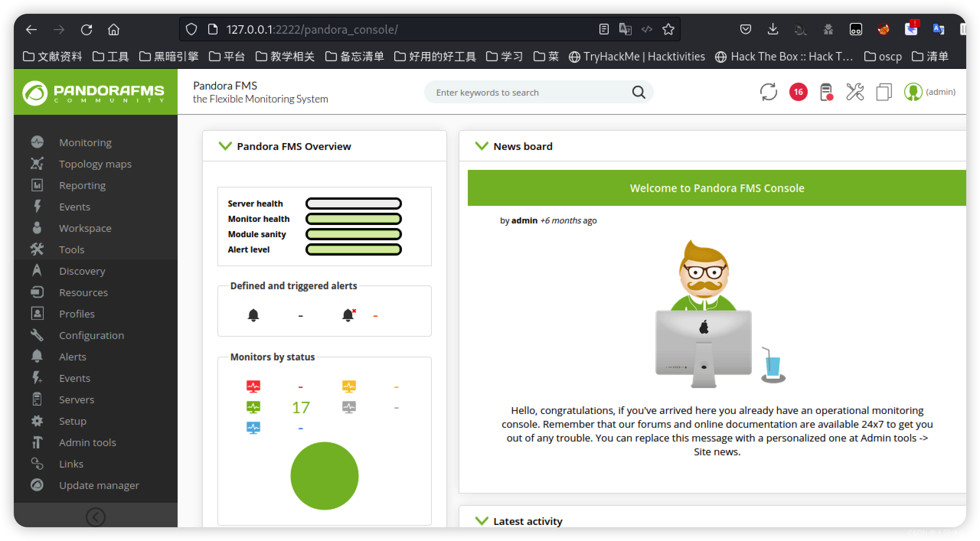
Task: Click the Events icon under Alerts
Action: click(37, 378)
